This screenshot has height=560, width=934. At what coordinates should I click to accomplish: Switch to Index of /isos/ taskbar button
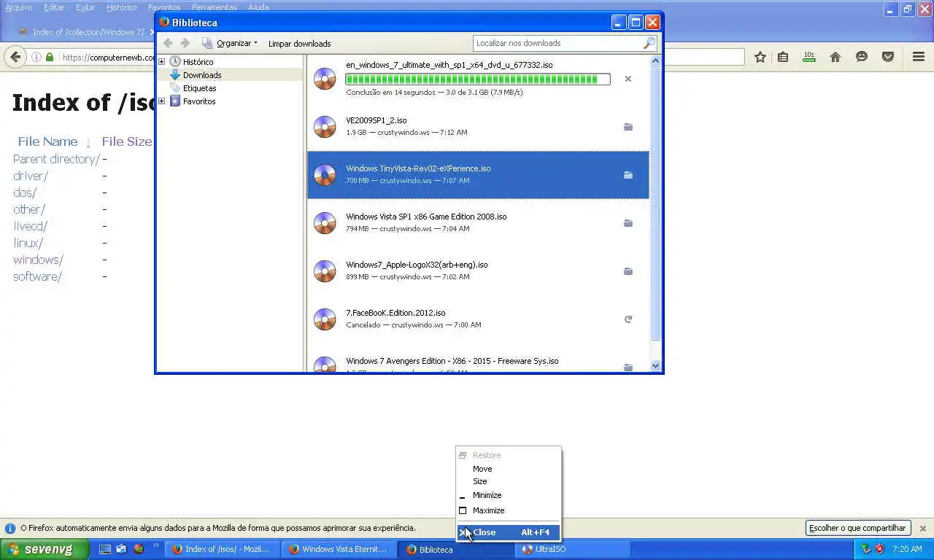click(223, 549)
